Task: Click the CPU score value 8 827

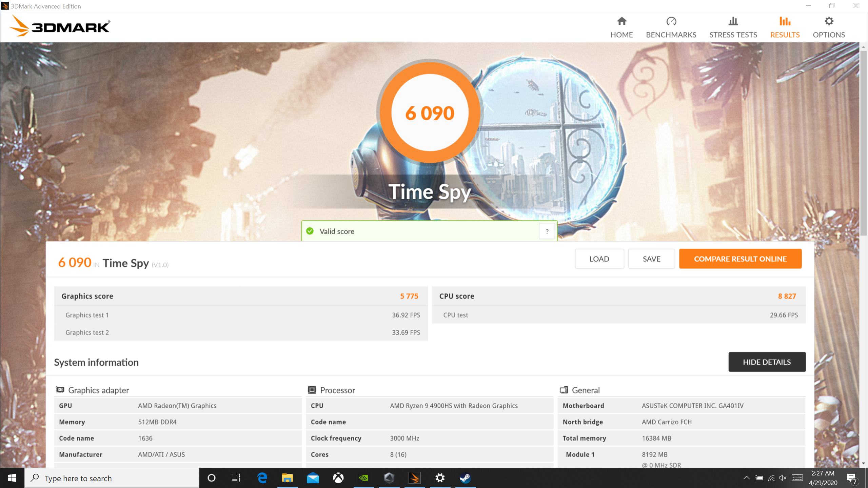Action: [787, 296]
